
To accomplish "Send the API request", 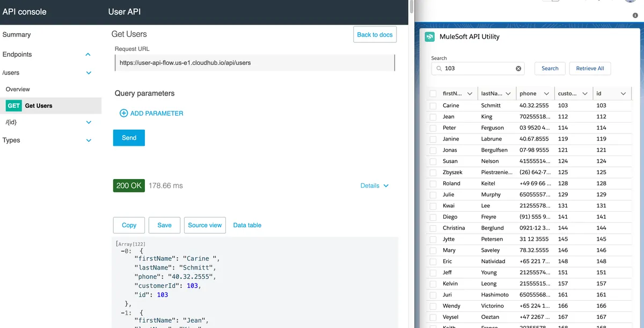I will 129,138.
